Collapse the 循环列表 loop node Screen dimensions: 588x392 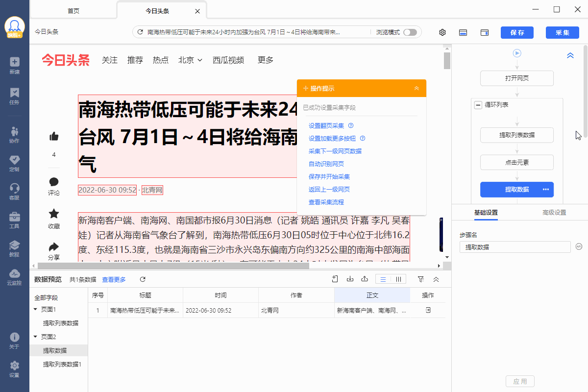478,105
